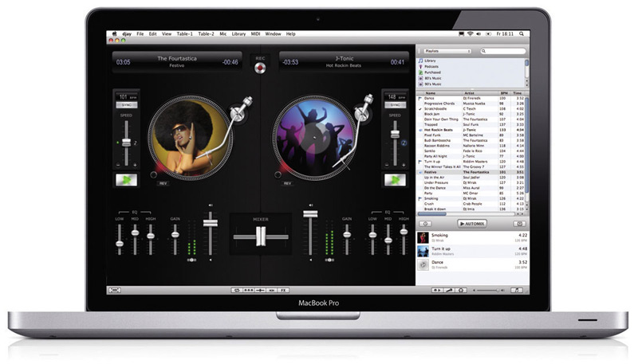Click the skip arrows icon in the bottom toolbar

(x=272, y=290)
